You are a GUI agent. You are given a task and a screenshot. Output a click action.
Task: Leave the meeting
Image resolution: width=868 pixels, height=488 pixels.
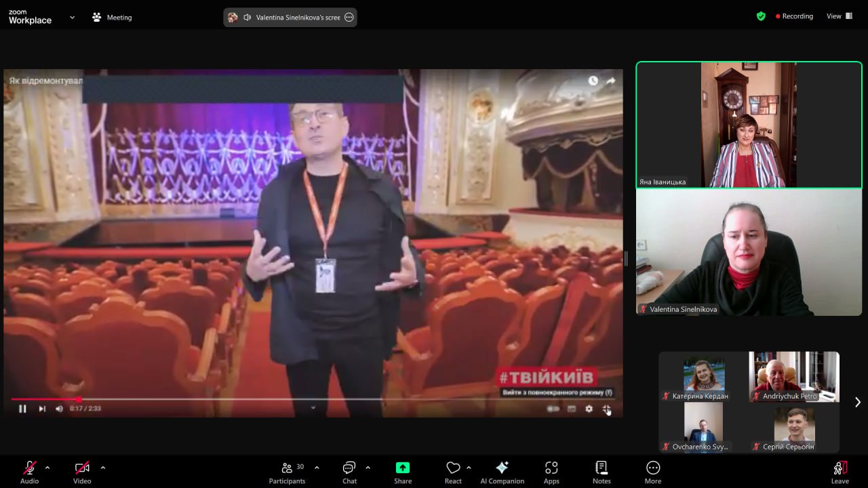click(x=840, y=472)
